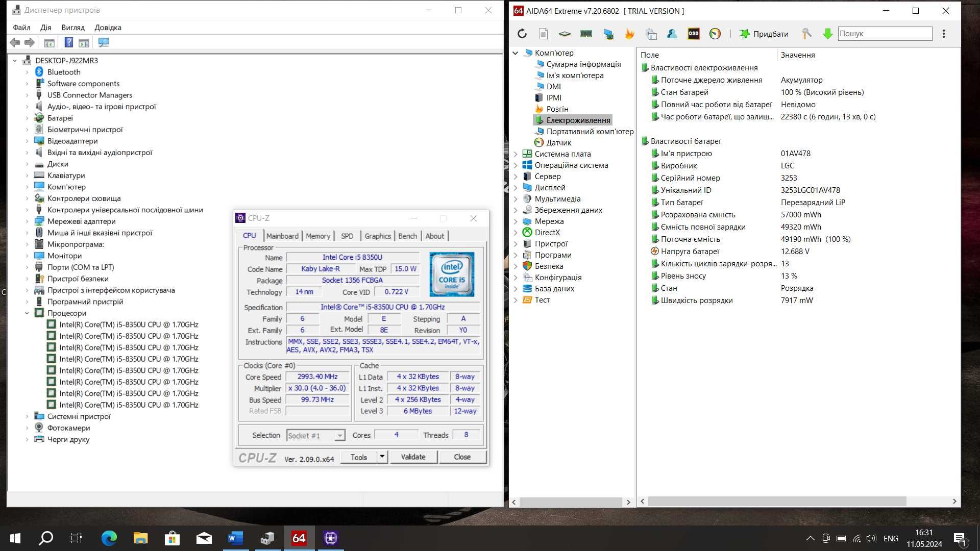Switch to the Mainboard tab in CPU-Z
Screen dimensions: 980x551
coord(282,236)
